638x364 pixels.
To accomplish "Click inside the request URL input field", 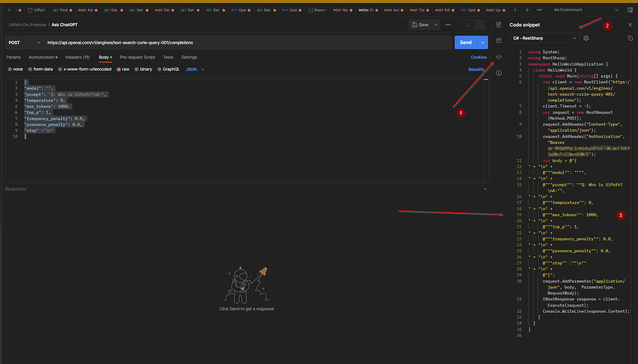I will 231,42.
